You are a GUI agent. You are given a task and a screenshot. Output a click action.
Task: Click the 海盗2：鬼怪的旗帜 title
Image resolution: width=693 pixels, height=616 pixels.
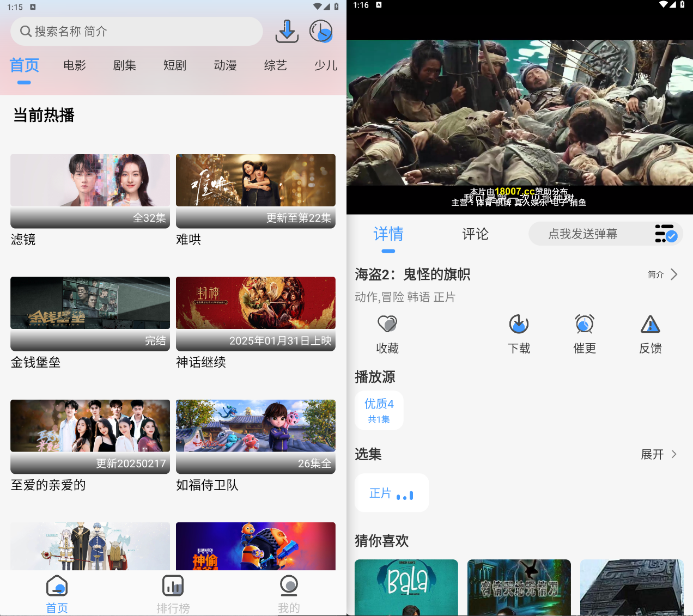coord(412,275)
